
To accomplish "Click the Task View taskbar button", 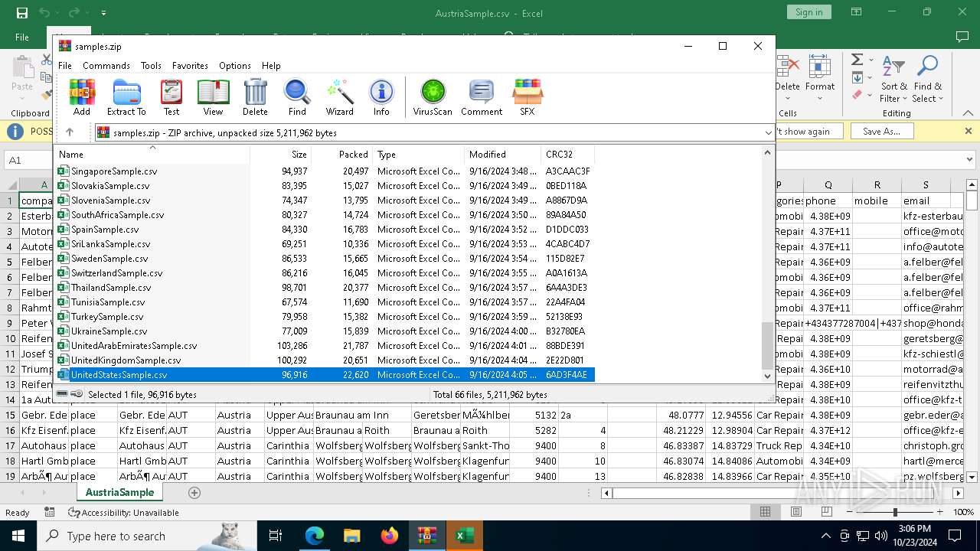I will pos(276,536).
